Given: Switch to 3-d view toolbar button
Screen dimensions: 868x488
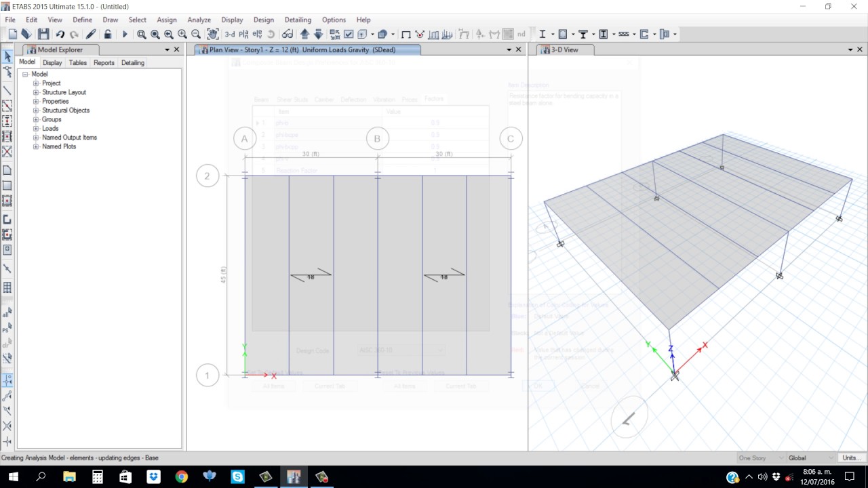Looking at the screenshot, I should click(230, 34).
